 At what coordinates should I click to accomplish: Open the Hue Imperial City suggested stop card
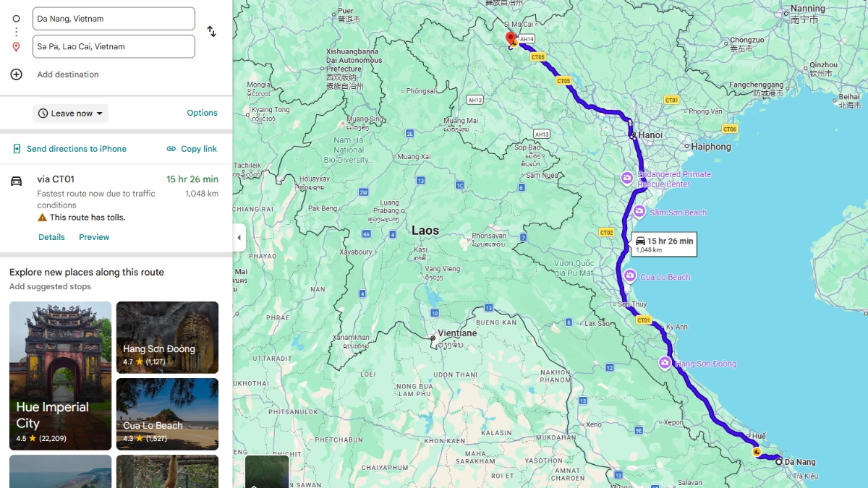tap(60, 376)
